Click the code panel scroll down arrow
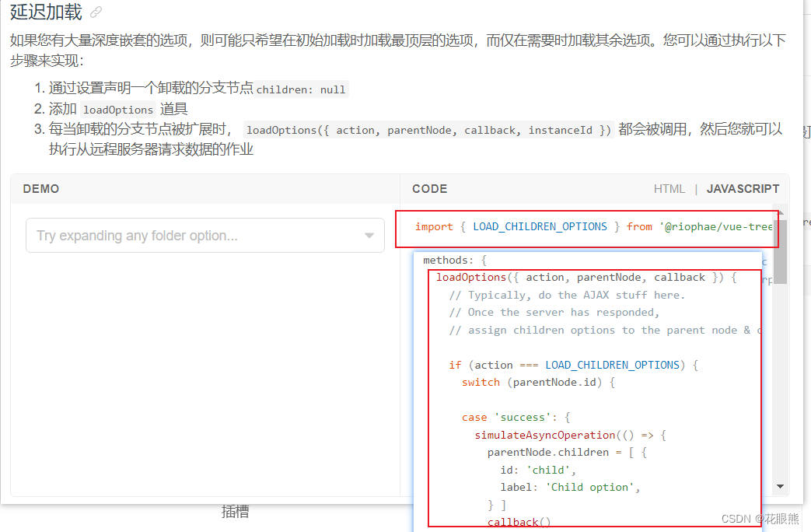 tap(780, 486)
